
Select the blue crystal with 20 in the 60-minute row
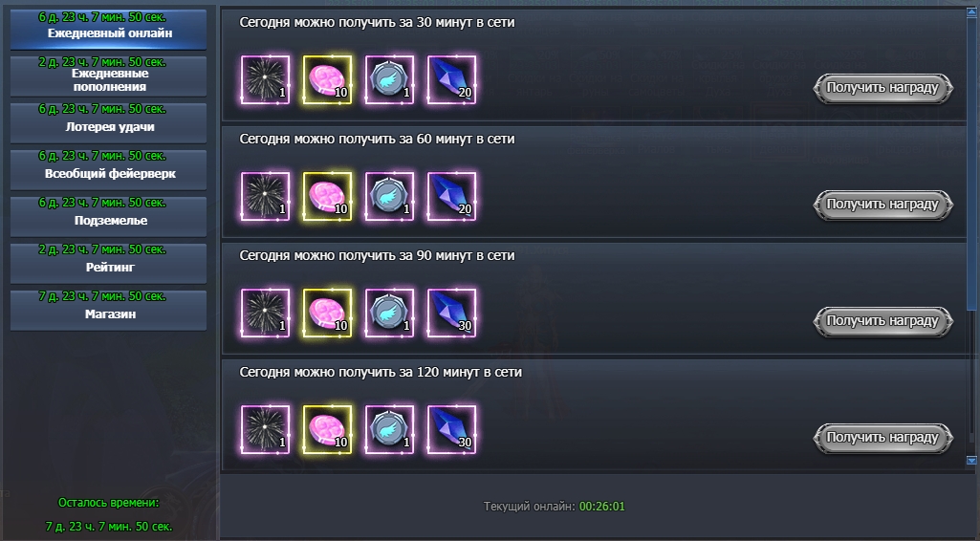point(451,197)
